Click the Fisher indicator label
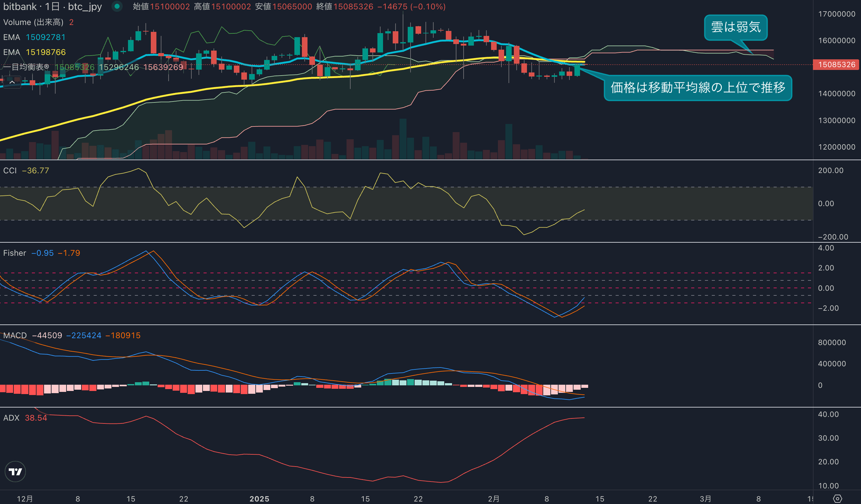The height and width of the screenshot is (504, 861). tap(14, 253)
